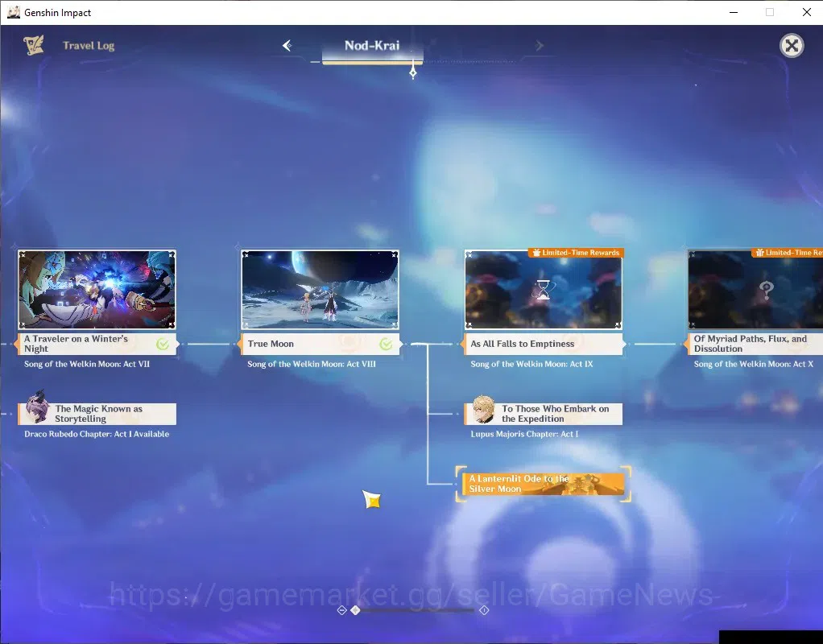
Task: Click the Travel Log title text
Action: coord(89,46)
